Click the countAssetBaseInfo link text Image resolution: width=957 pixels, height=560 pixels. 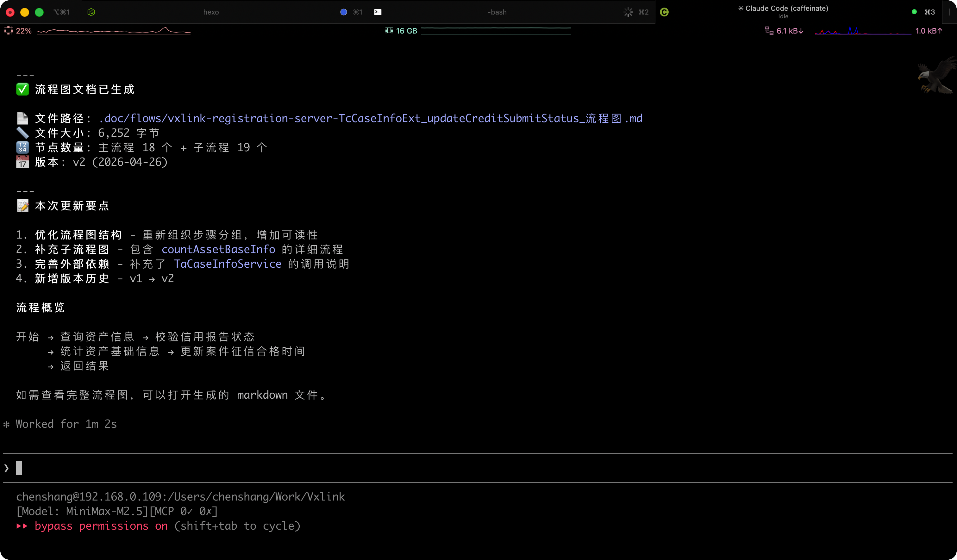[x=218, y=249]
